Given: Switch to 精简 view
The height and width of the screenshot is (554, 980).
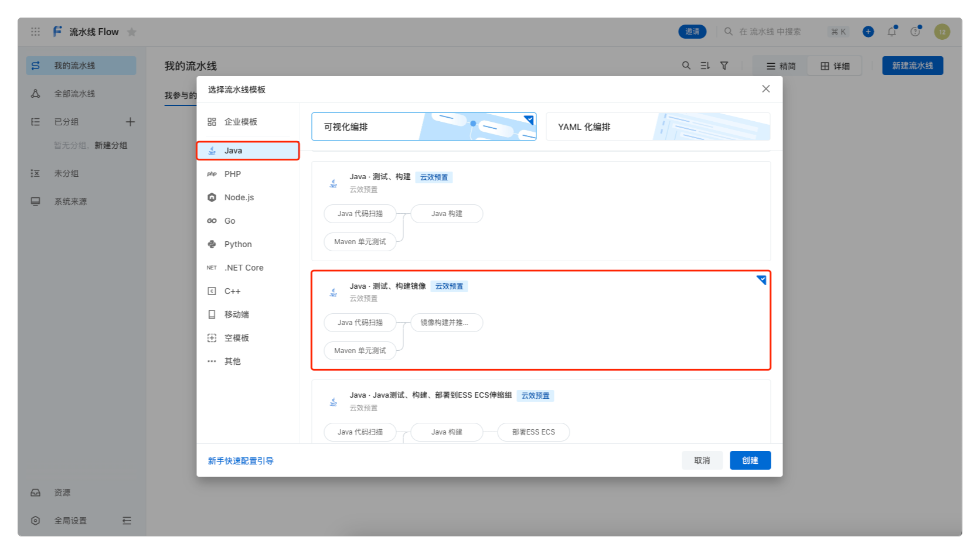Looking at the screenshot, I should pos(781,66).
